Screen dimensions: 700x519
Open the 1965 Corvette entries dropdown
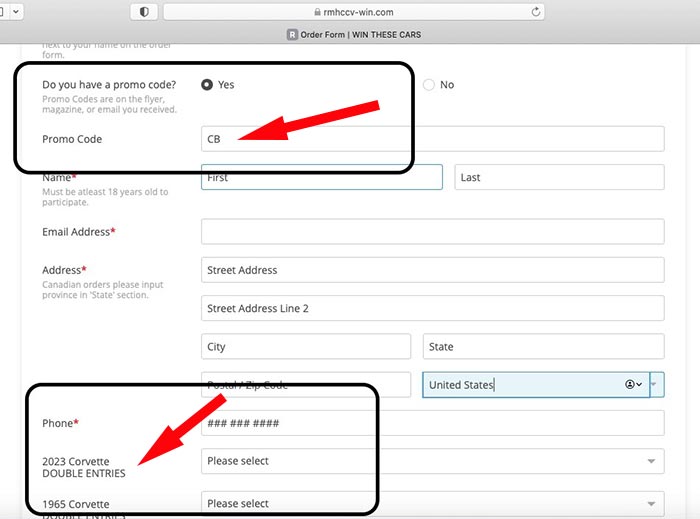click(x=433, y=504)
